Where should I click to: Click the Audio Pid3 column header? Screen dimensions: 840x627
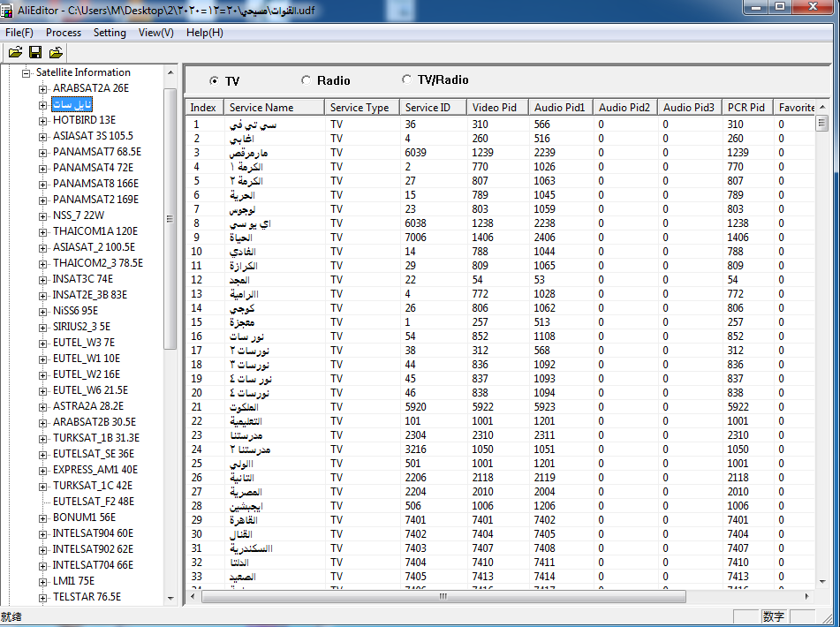(x=690, y=107)
